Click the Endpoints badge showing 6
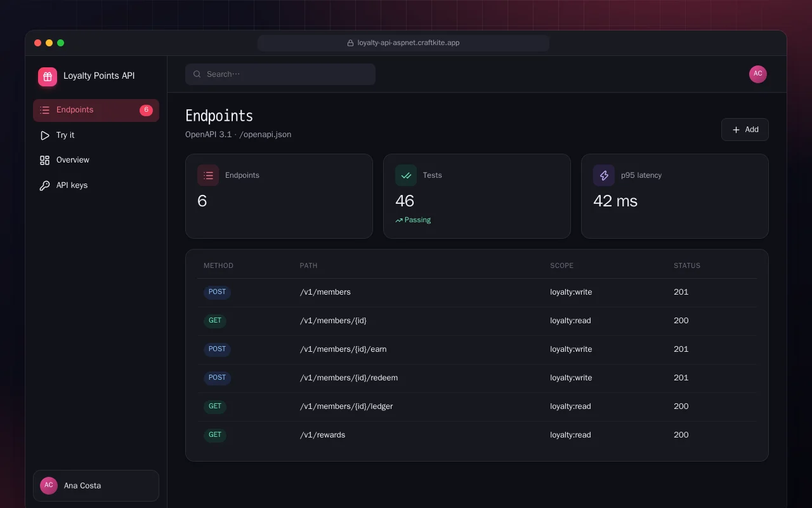 coord(146,110)
